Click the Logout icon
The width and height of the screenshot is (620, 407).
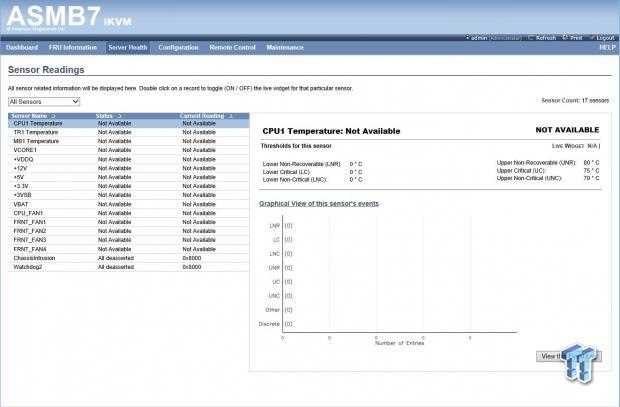pos(592,38)
